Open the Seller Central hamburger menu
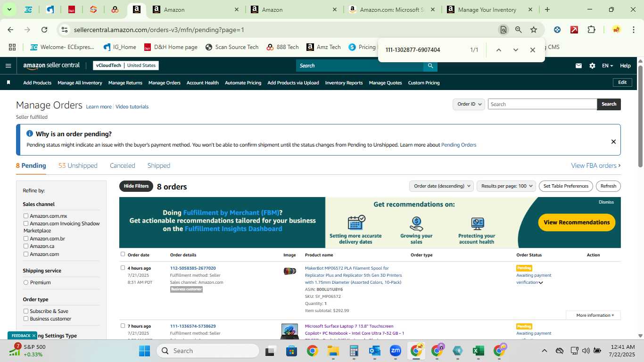Screen dimensions: 644x362 (x=8, y=66)
